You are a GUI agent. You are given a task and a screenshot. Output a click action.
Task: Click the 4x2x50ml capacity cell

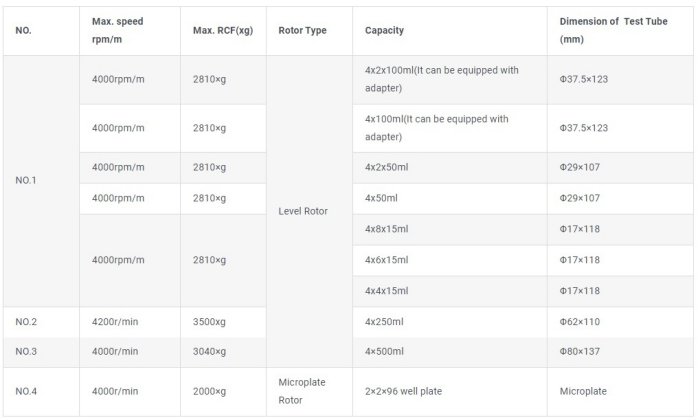point(386,167)
